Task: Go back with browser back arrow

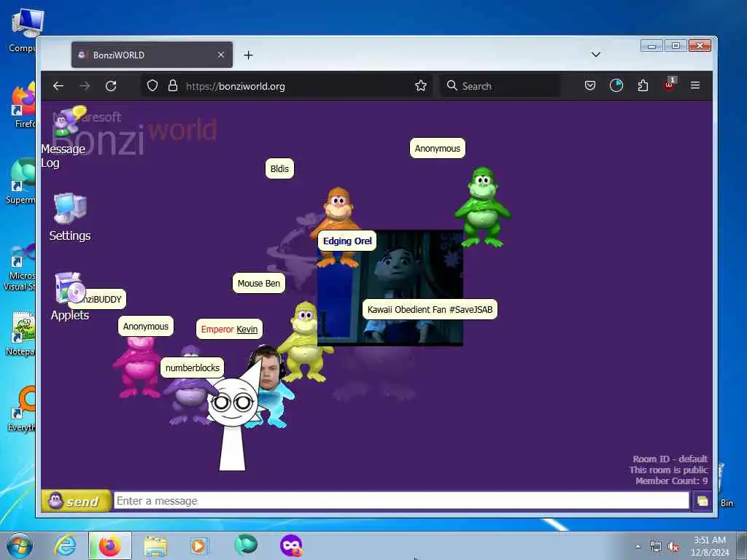Action: pos(58,86)
